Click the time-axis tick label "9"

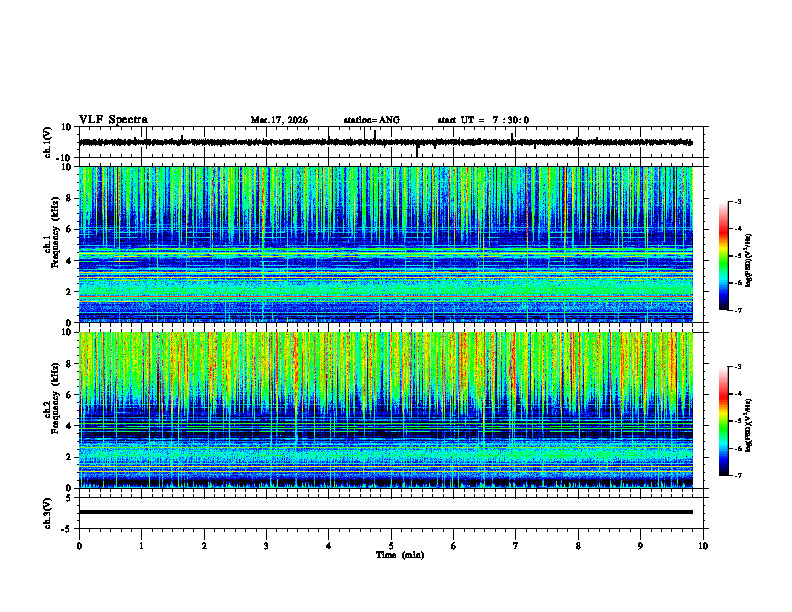pyautogui.click(x=640, y=546)
